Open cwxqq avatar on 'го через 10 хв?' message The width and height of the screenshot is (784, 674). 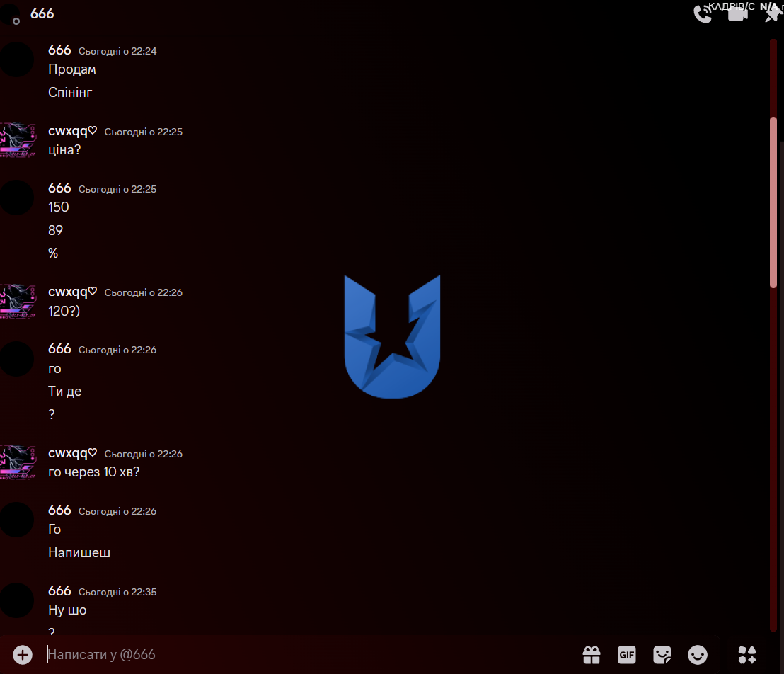coord(18,462)
